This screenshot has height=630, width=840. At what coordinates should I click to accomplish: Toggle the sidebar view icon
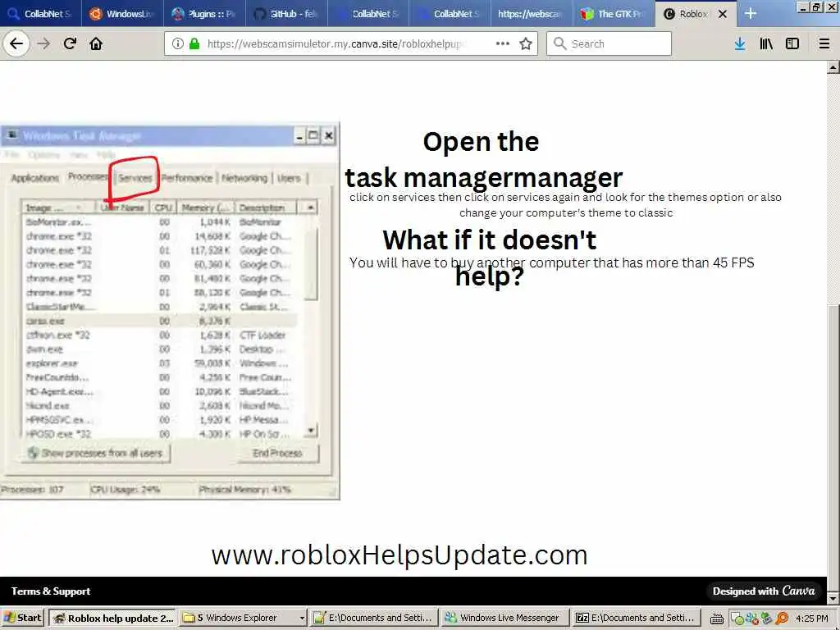(792, 44)
